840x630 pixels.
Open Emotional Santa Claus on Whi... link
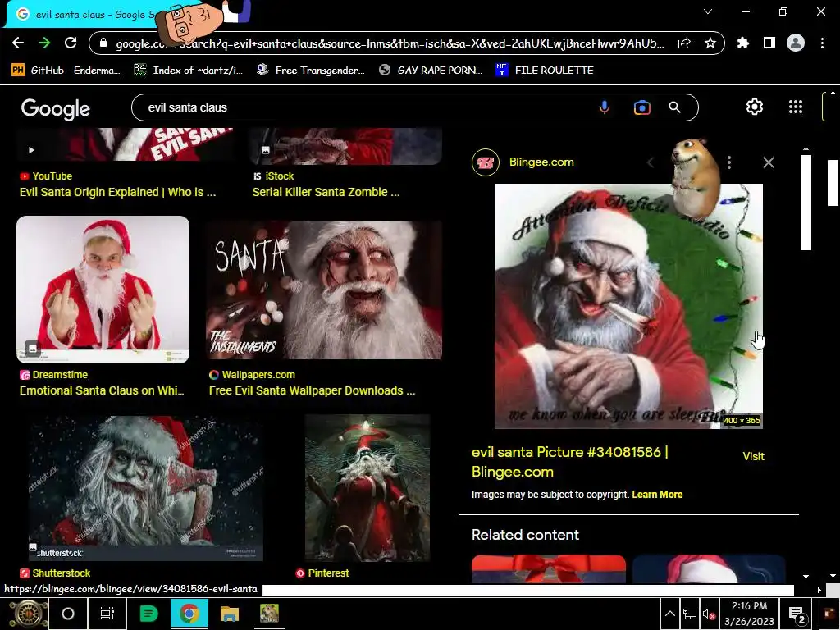coord(102,390)
